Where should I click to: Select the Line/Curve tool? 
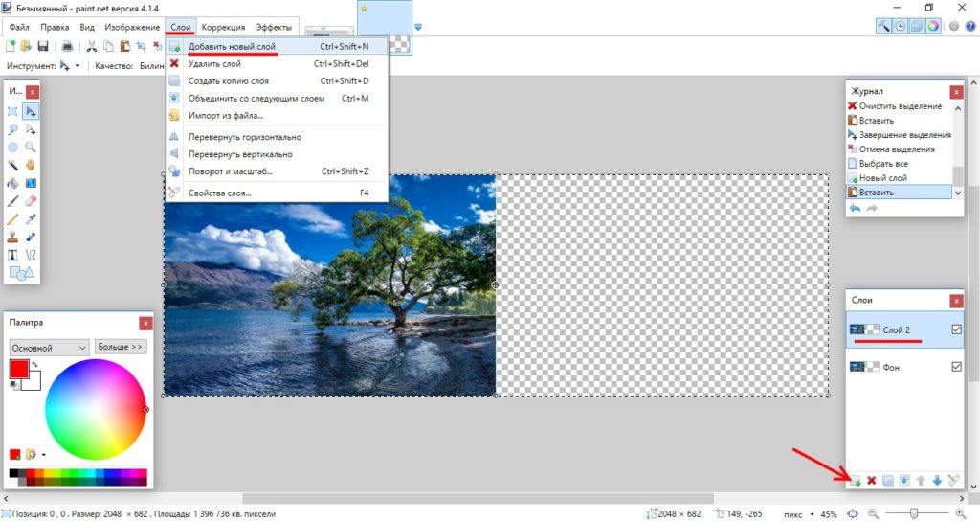[x=31, y=255]
